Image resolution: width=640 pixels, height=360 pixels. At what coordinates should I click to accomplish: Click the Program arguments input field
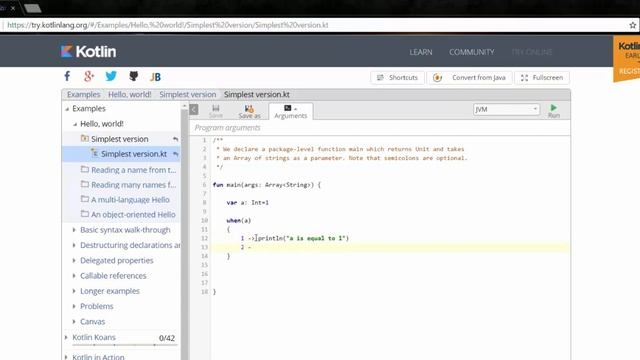pos(380,128)
